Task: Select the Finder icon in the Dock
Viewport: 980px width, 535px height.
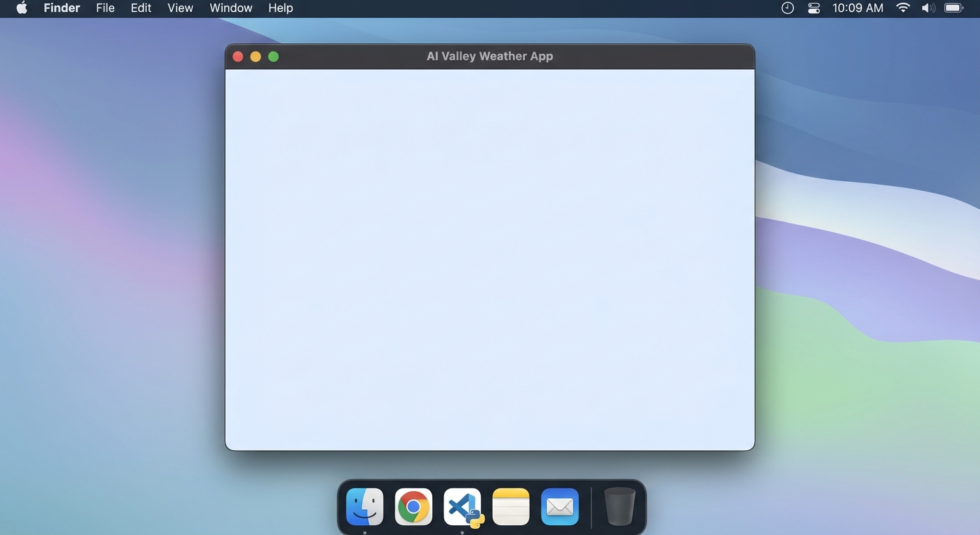Action: (x=365, y=506)
